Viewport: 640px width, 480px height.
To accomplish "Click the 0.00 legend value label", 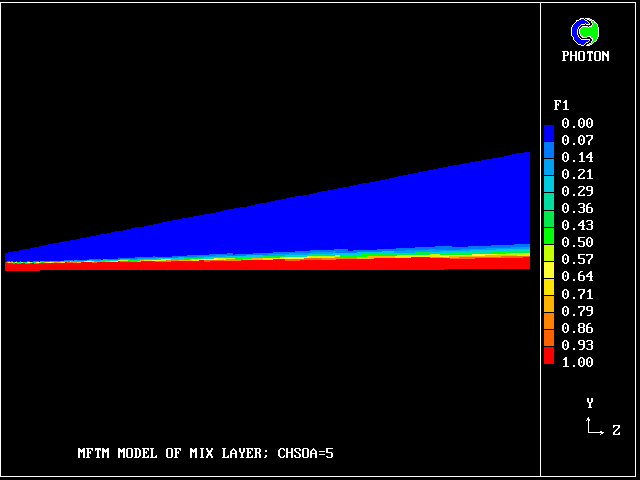I will click(578, 123).
